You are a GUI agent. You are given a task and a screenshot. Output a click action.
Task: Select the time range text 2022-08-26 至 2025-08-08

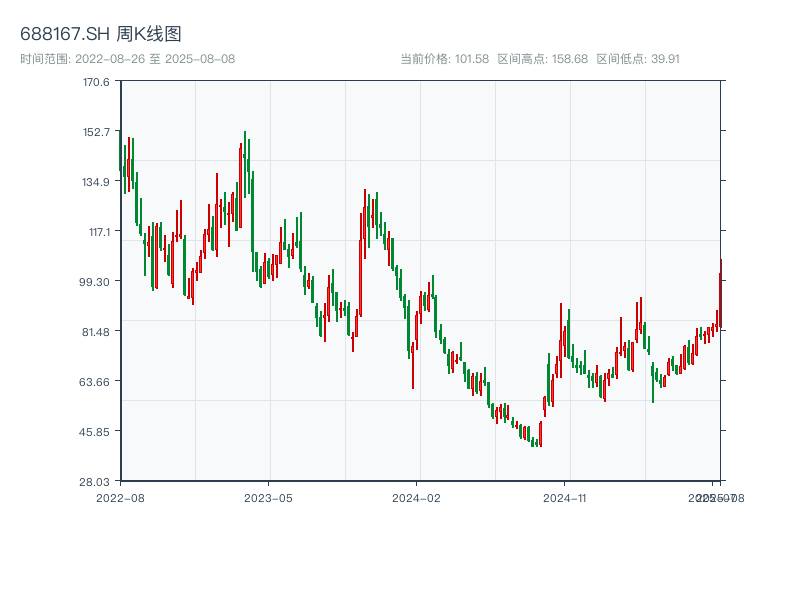(155, 59)
